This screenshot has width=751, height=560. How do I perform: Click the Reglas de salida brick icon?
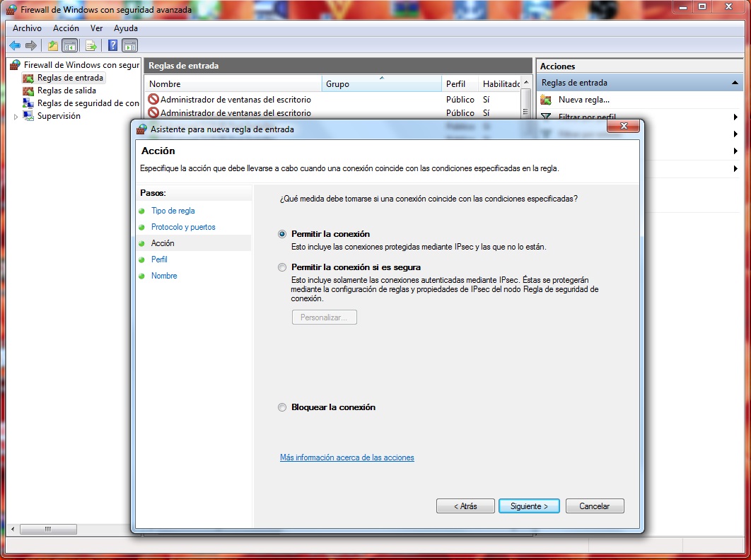click(28, 91)
